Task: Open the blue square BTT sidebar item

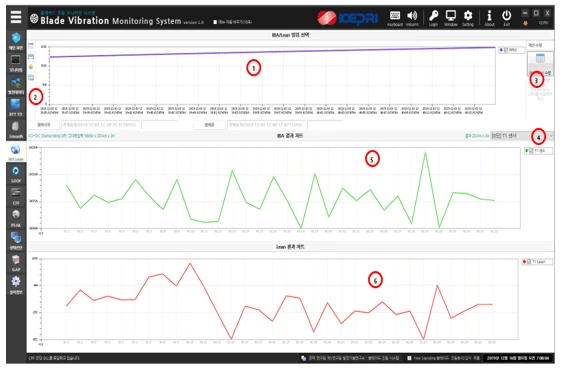Action: [x=16, y=107]
